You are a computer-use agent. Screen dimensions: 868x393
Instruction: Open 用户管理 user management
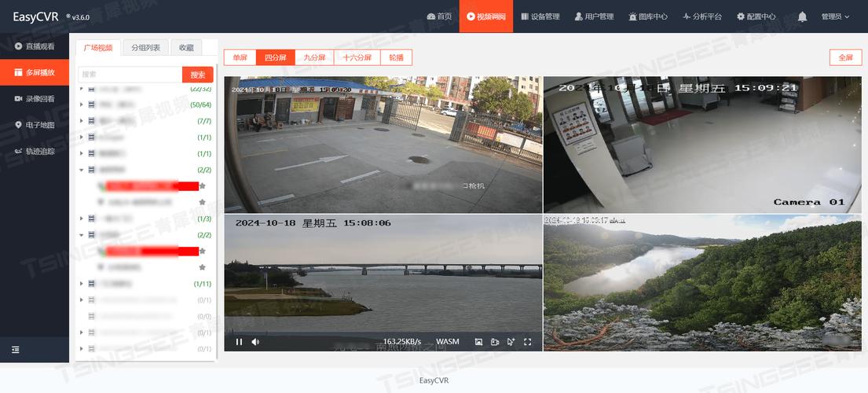[x=594, y=17]
